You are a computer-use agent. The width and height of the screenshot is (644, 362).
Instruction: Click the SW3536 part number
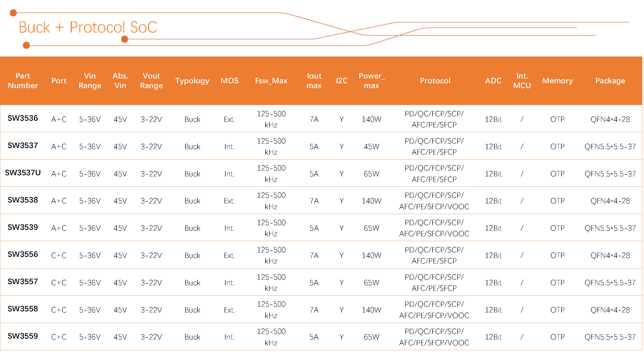click(x=23, y=118)
